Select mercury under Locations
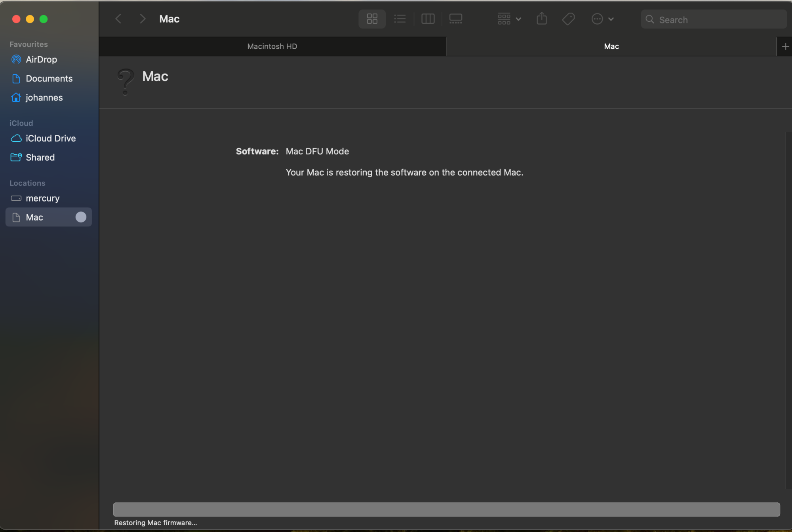This screenshot has height=532, width=792. click(x=49, y=198)
